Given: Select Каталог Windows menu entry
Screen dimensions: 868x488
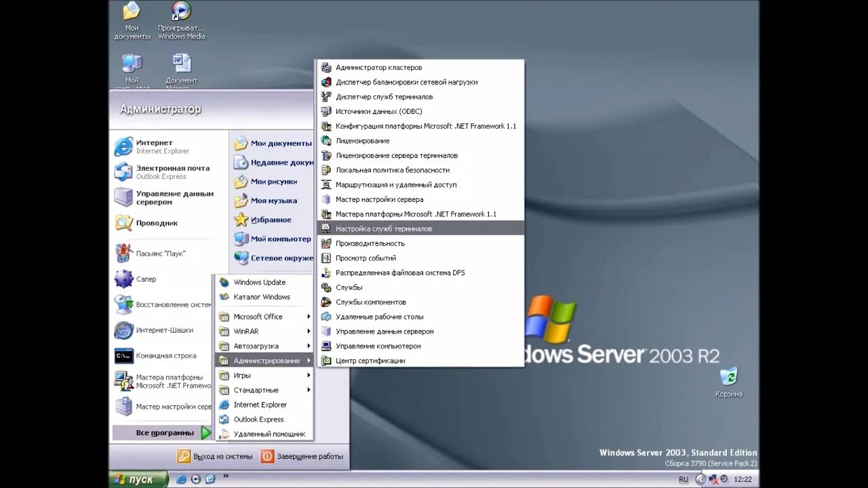Looking at the screenshot, I should pyautogui.click(x=264, y=297).
